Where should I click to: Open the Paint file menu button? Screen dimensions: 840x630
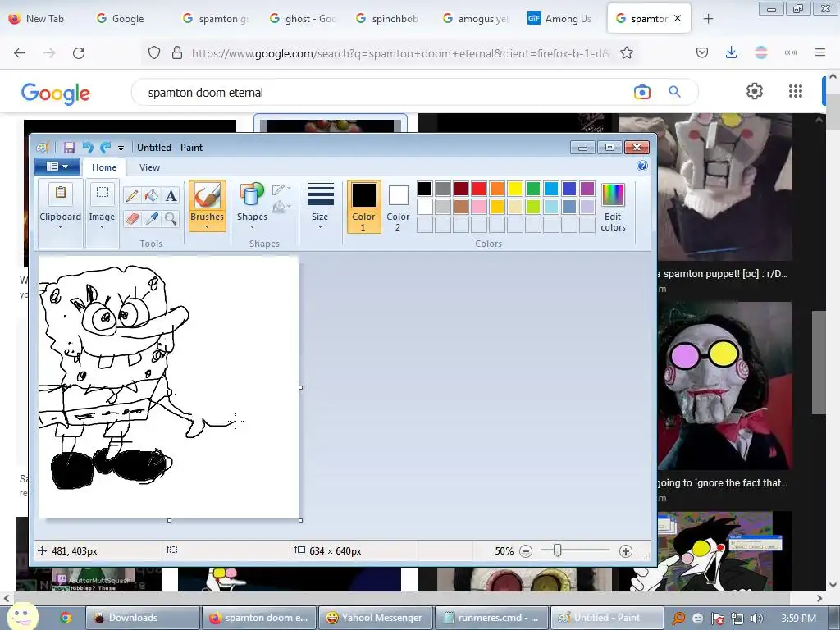57,167
